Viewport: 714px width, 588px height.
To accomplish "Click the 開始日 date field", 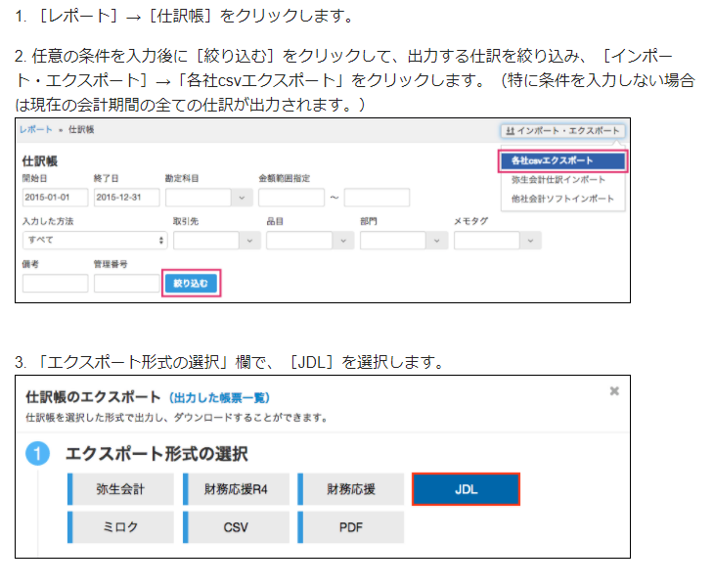I will pos(55,197).
